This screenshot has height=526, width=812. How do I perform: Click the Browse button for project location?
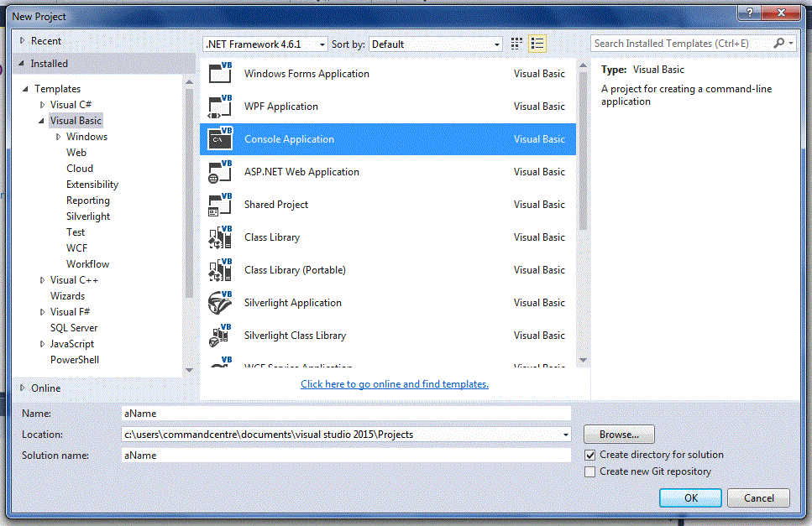(x=619, y=434)
